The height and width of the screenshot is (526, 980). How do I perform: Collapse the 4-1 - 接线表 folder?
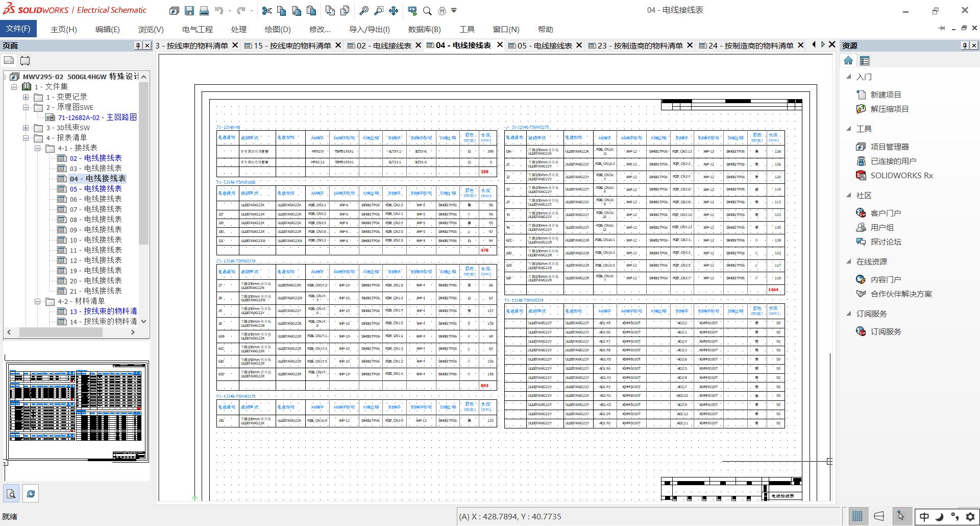[x=38, y=148]
